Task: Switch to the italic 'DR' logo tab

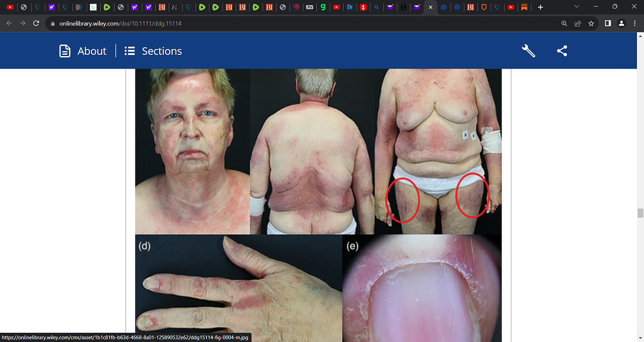Action: coord(175,7)
